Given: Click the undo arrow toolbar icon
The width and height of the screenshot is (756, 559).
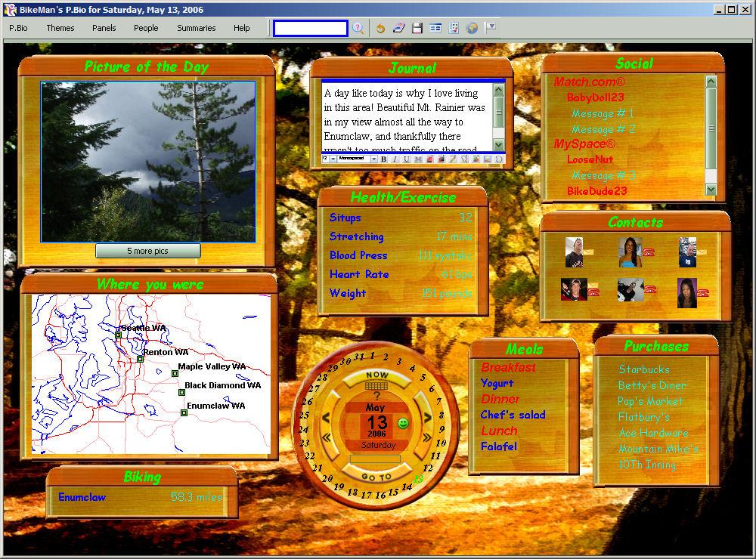Looking at the screenshot, I should [380, 28].
